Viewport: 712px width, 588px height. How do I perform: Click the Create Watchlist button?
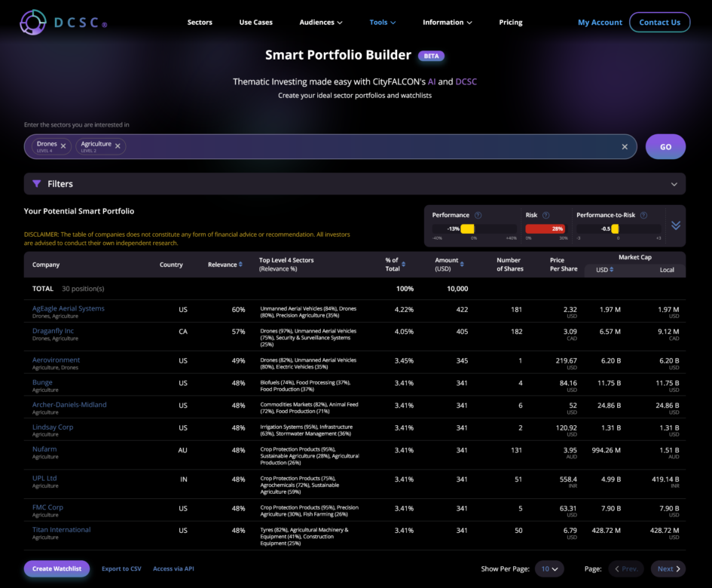click(57, 569)
